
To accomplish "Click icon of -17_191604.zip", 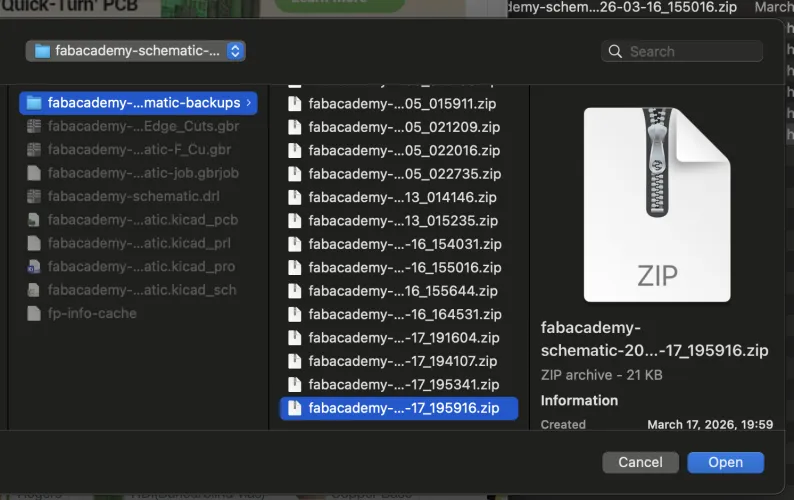I will click(295, 337).
